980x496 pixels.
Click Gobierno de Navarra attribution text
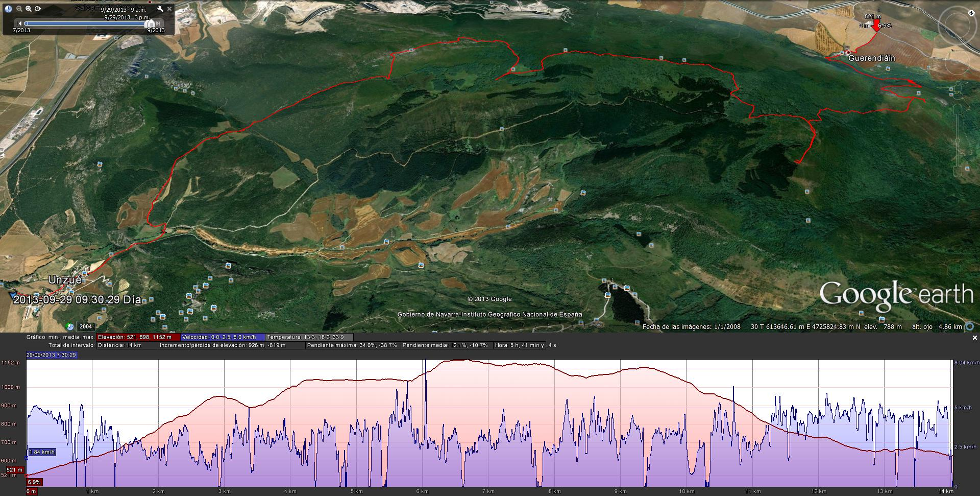pyautogui.click(x=489, y=314)
